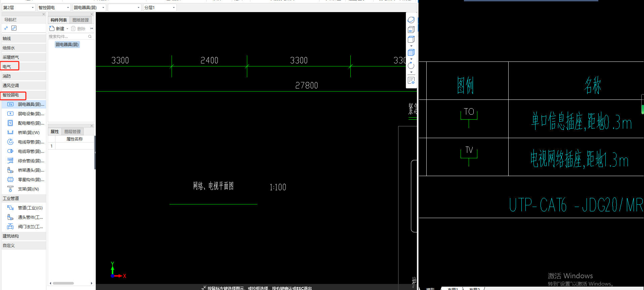Select the 电线导管(弱) conduit icon
The height and width of the screenshot is (290, 644).
tap(10, 142)
